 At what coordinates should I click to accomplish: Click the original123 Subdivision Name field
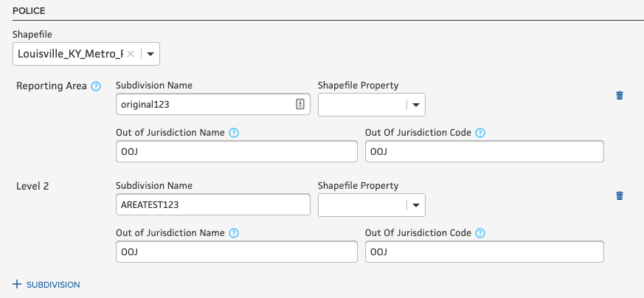pos(203,105)
